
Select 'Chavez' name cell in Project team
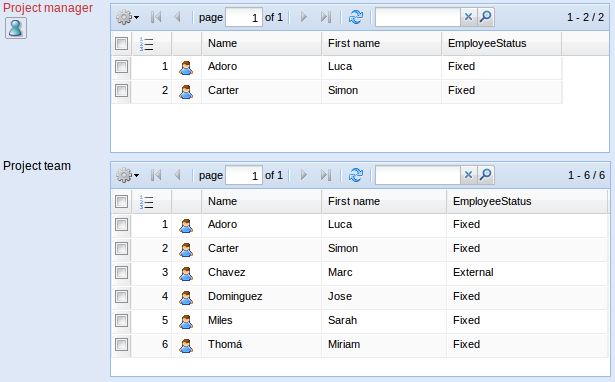click(x=262, y=273)
